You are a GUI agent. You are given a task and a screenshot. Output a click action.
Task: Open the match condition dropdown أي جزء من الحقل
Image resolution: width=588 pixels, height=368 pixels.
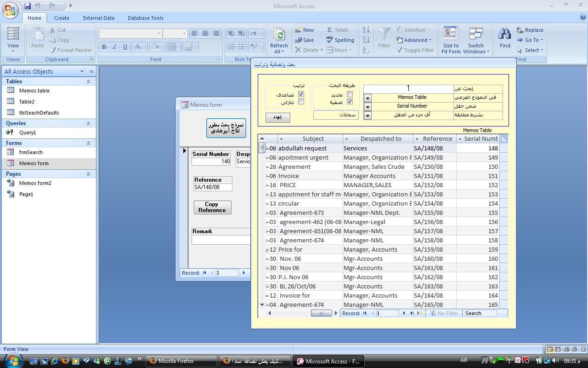pos(367,115)
